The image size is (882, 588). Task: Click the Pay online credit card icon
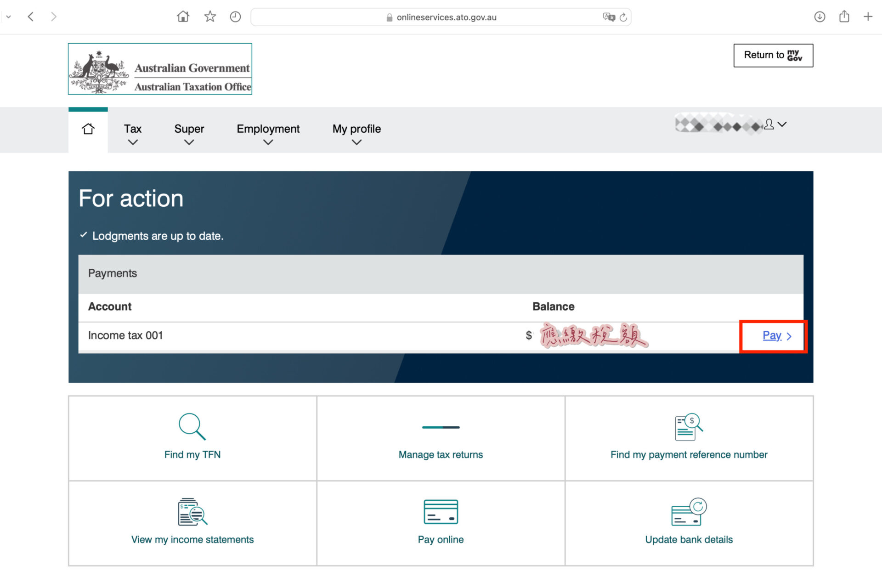[441, 512]
